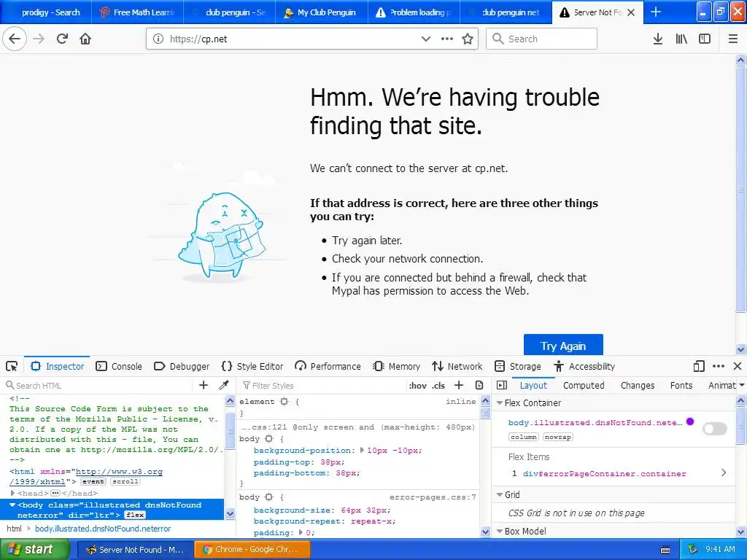Pick the flex overlay purple color
Image resolution: width=747 pixels, height=560 pixels.
[690, 421]
